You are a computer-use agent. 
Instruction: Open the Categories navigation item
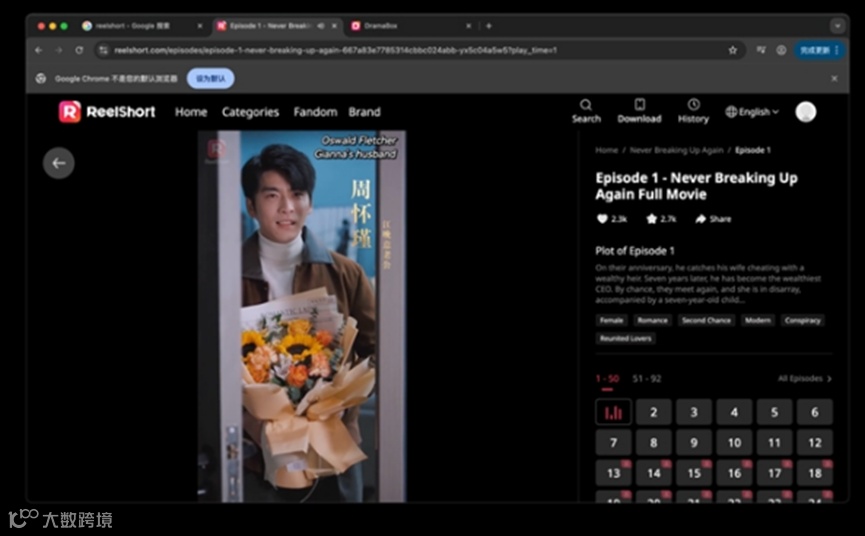coord(250,112)
